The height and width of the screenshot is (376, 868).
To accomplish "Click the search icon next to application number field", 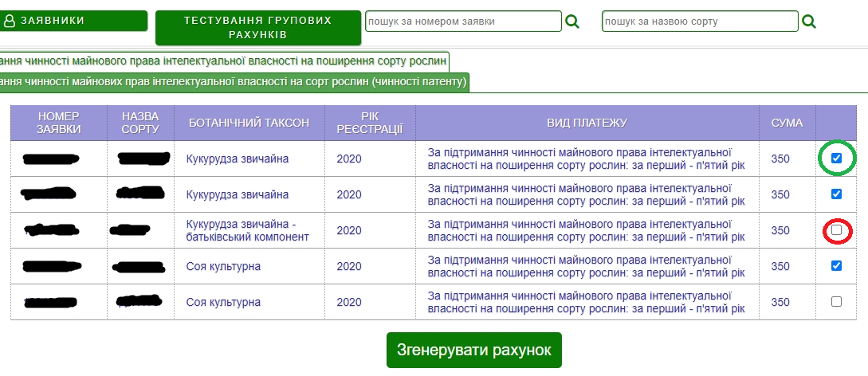I will (571, 22).
